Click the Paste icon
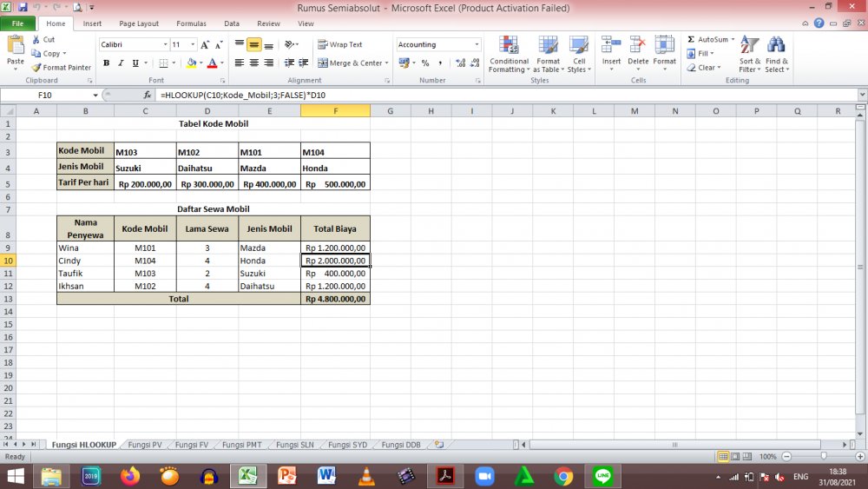 pyautogui.click(x=15, y=45)
